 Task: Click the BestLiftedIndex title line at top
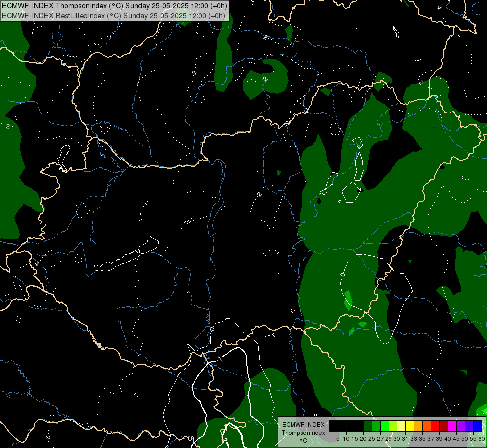[113, 16]
